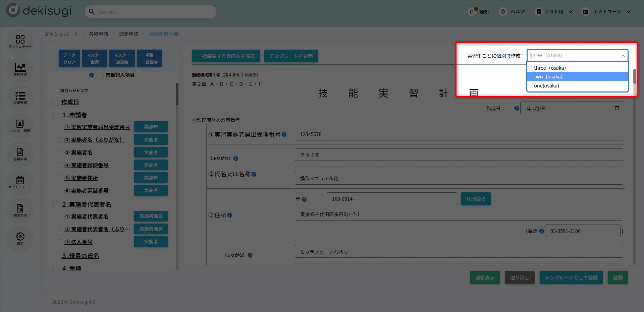The width and height of the screenshot is (644, 312).
Task: Check the 1.申請者 section checkbox
Action: click(x=56, y=115)
